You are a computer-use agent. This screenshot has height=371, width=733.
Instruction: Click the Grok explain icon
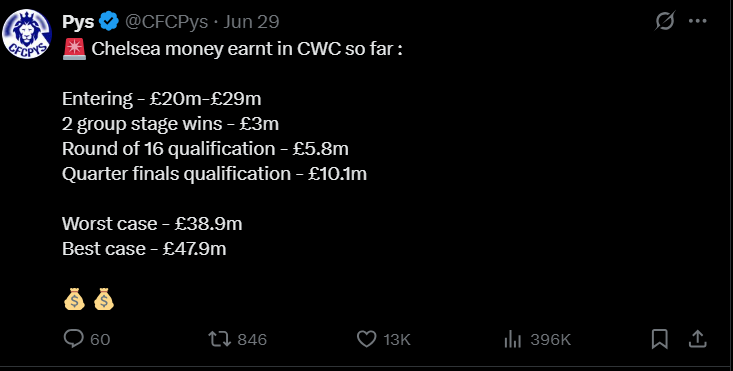click(665, 21)
